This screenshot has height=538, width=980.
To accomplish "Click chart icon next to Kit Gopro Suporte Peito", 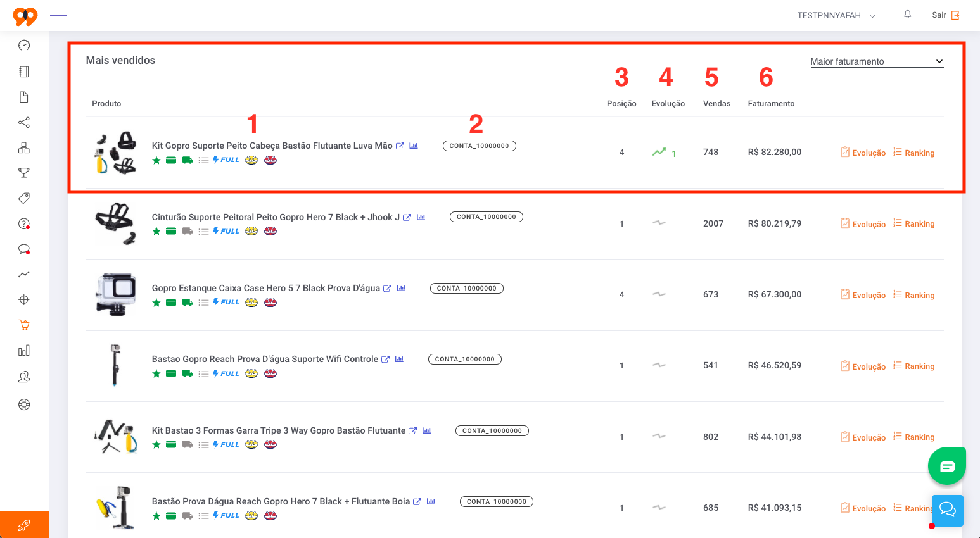I will tap(414, 146).
